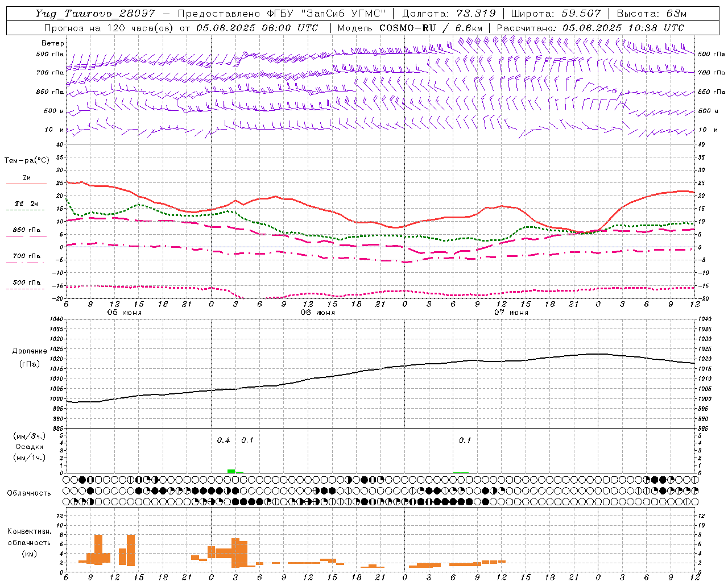
Task: Click the Модель COSMO-RU / 6.6км label
Action: [x=410, y=28]
